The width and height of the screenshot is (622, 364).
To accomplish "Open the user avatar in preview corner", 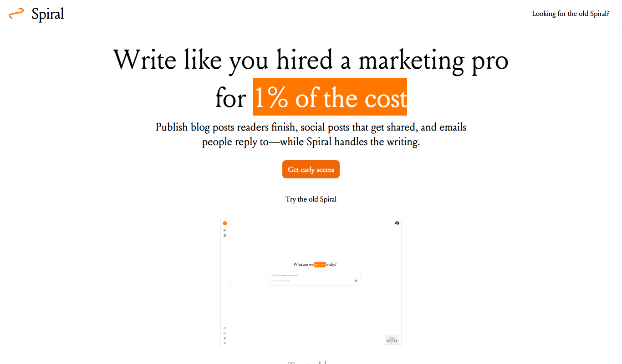I will point(397,223).
